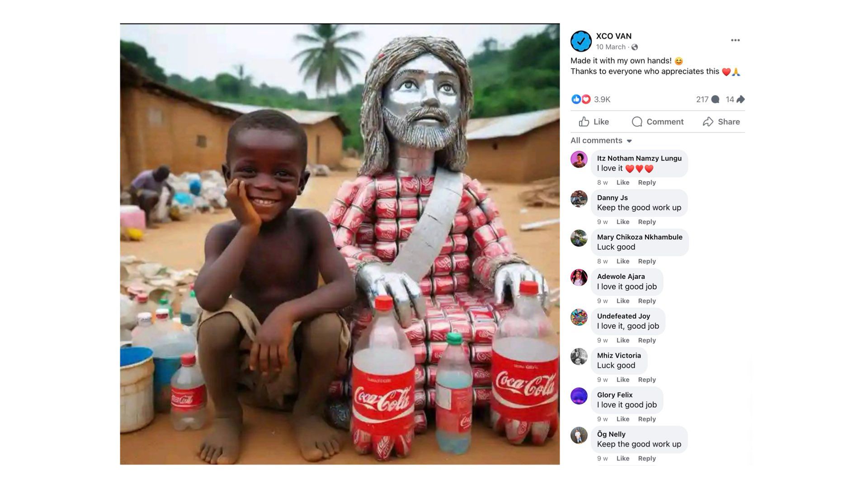Click the public globe audience icon
The image size is (868, 488).
tap(635, 47)
